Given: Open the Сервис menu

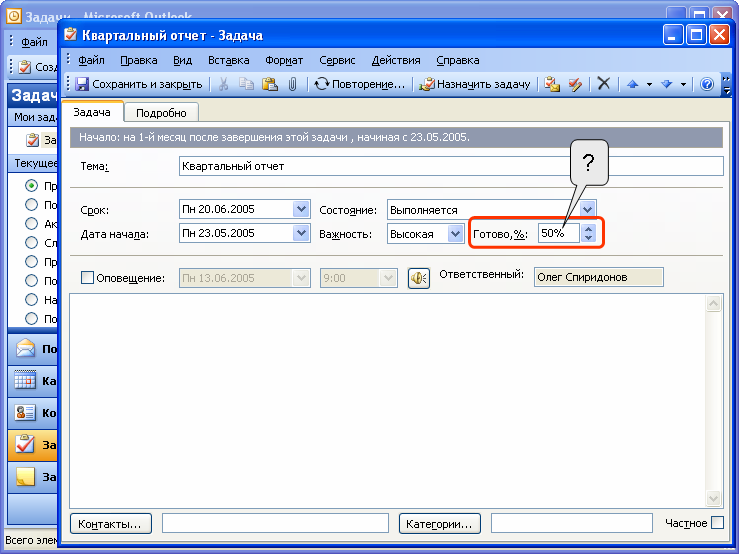Looking at the screenshot, I should tap(337, 60).
